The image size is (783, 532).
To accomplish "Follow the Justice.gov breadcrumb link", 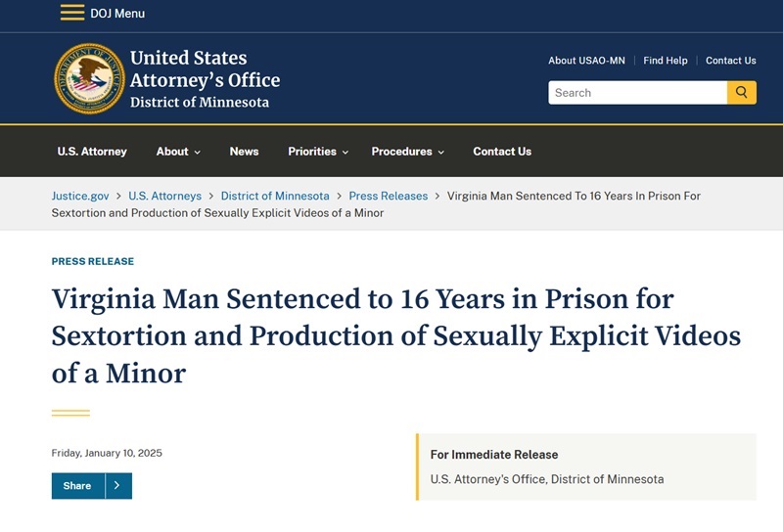I will (x=80, y=196).
